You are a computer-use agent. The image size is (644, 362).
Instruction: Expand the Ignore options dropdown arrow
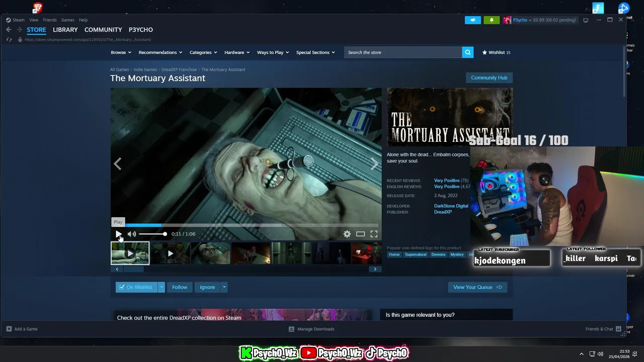(x=224, y=287)
